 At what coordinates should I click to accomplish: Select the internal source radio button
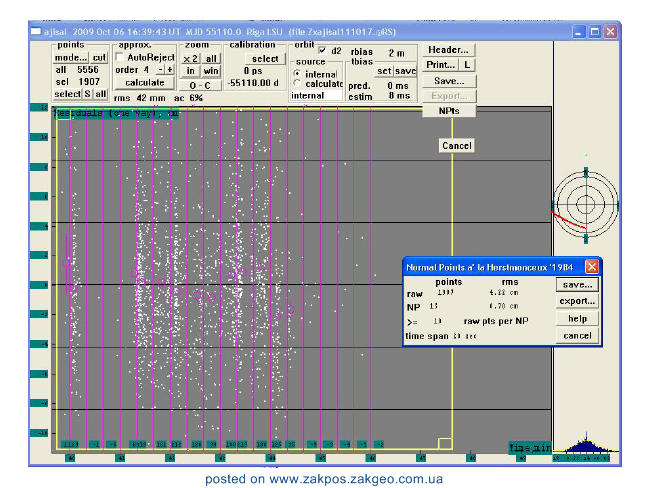[x=297, y=74]
